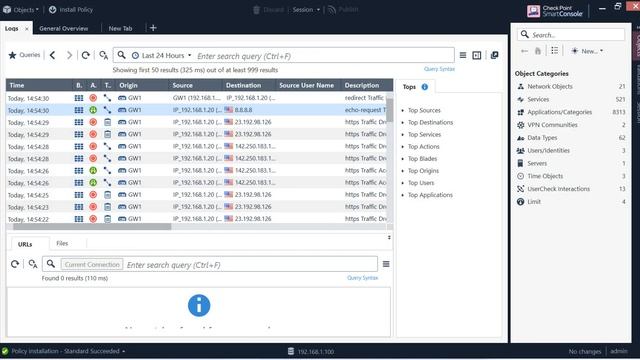
Task: Switch to the URLs tab
Action: (25, 244)
